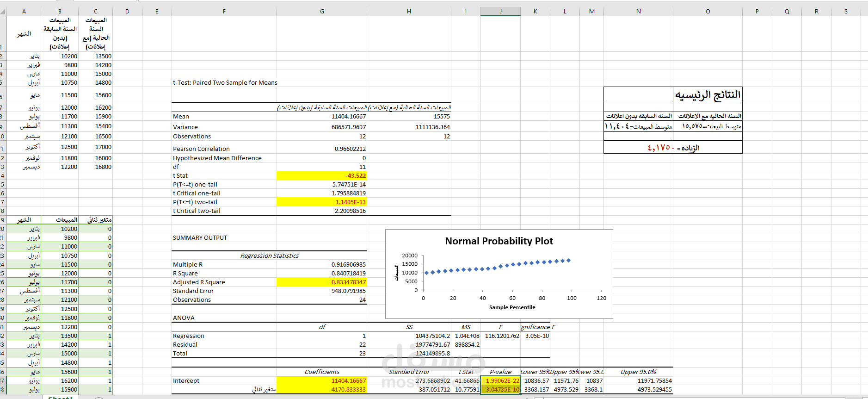The height and width of the screenshot is (399, 868).
Task: Select column H header
Action: click(x=409, y=11)
